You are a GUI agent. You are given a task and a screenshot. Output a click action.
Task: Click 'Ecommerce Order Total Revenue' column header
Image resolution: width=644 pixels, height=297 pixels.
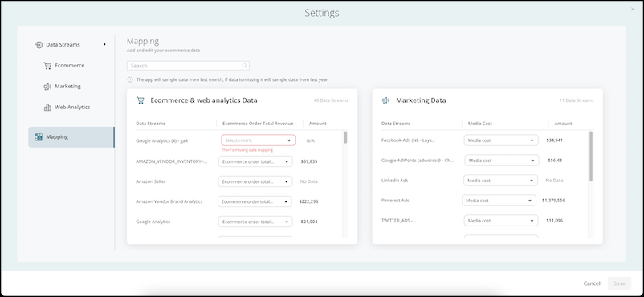coord(258,124)
